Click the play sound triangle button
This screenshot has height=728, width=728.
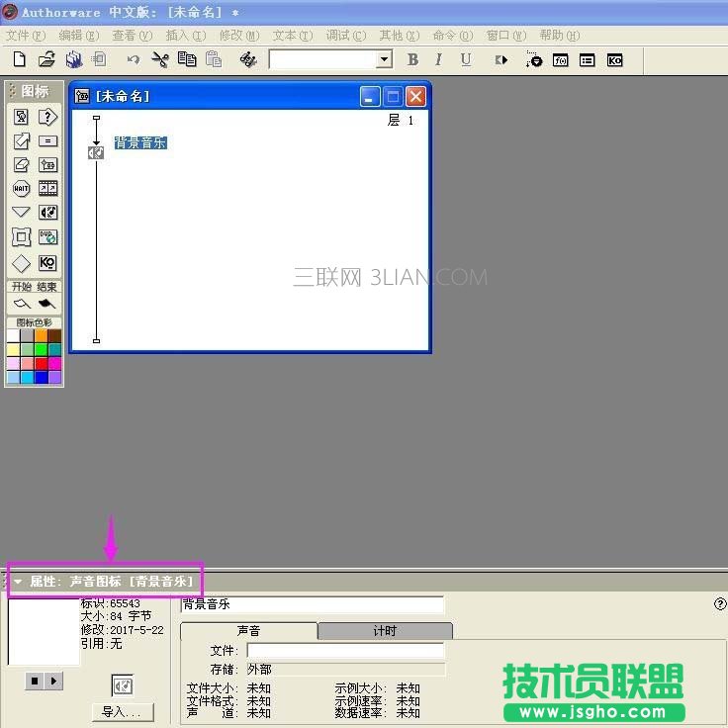(53, 682)
